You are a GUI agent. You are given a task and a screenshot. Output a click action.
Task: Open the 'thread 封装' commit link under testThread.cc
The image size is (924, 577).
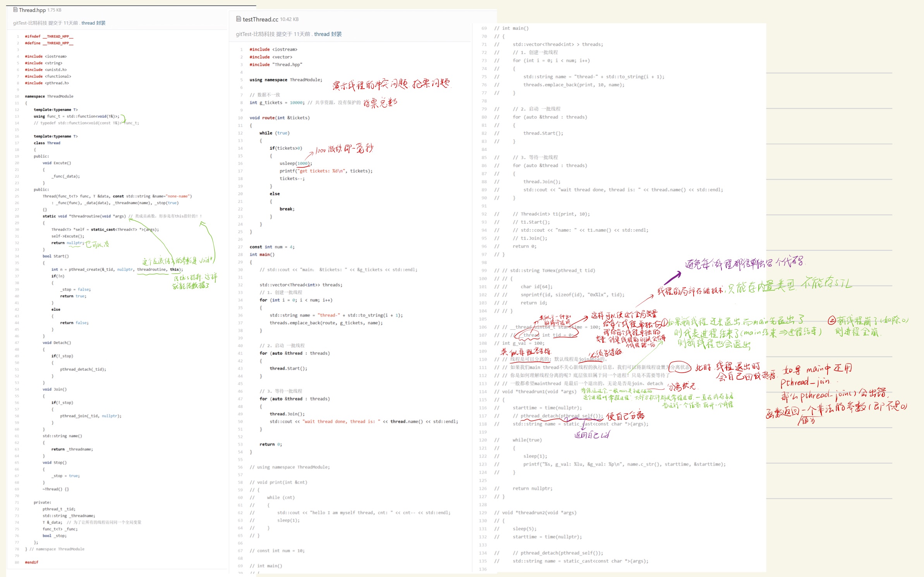point(328,34)
